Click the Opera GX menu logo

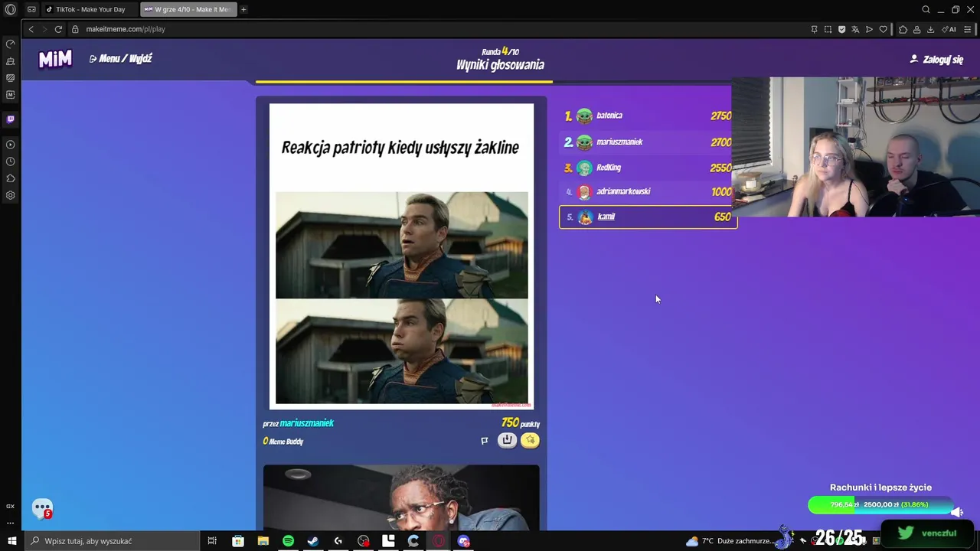tap(11, 9)
